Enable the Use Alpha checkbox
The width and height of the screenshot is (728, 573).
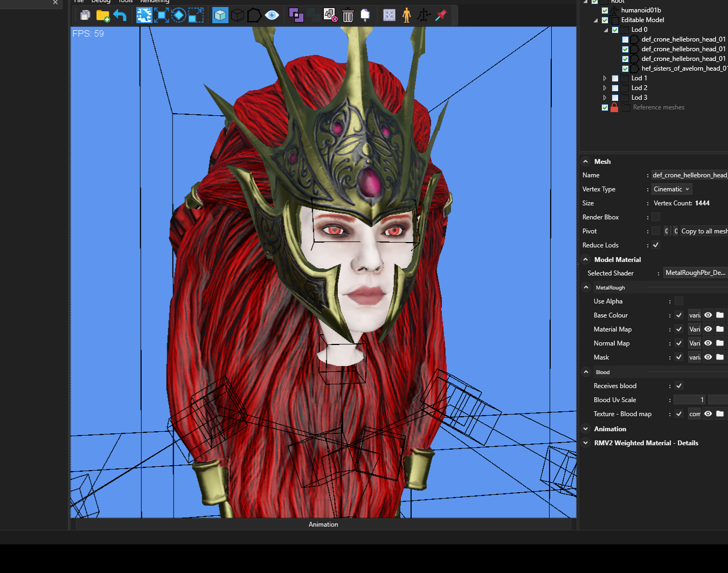pos(679,301)
